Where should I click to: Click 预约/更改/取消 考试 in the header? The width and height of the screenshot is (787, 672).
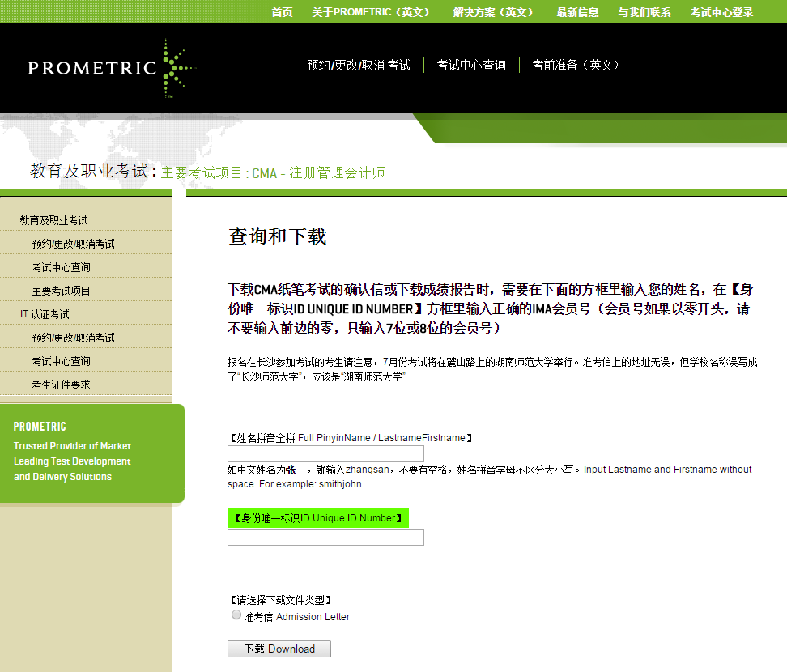(359, 65)
